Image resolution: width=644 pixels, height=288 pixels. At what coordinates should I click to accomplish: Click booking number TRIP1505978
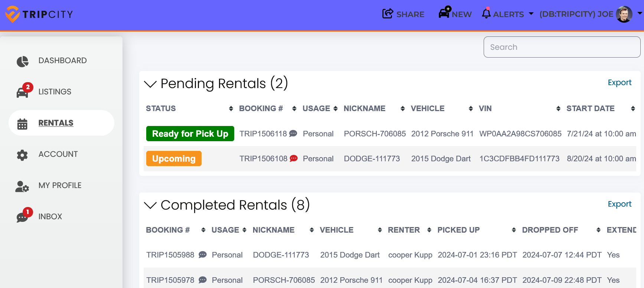[170, 280]
